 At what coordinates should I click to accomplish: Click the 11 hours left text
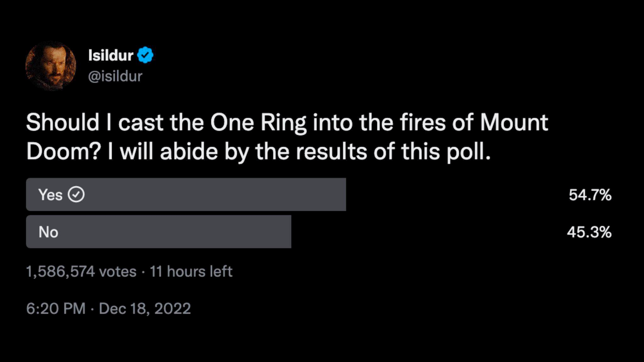pos(191,271)
